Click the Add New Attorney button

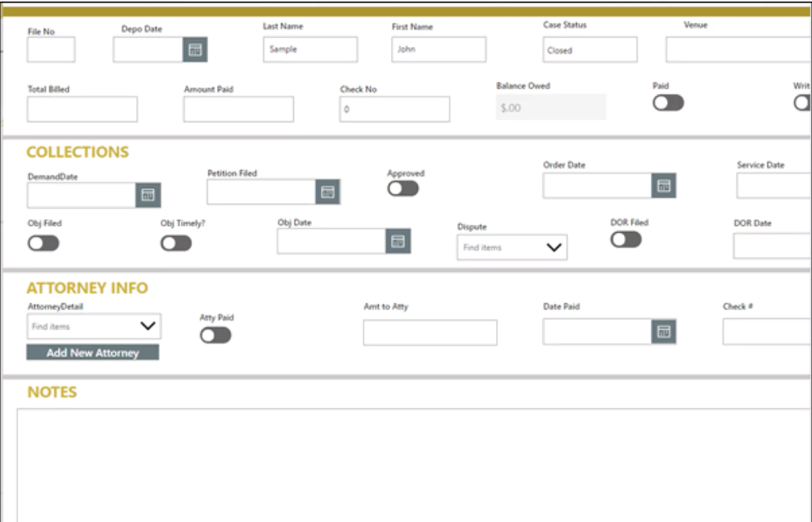pos(92,353)
